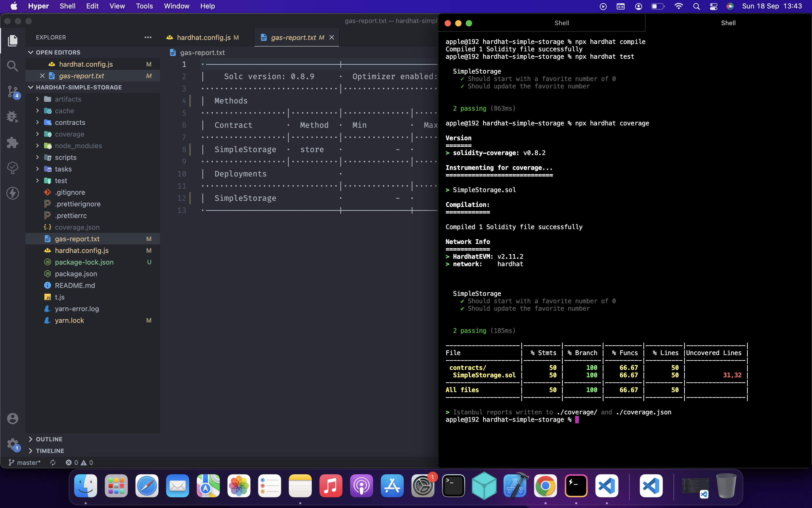Open Wi-Fi status in menu bar
The height and width of the screenshot is (508, 812).
[679, 6]
